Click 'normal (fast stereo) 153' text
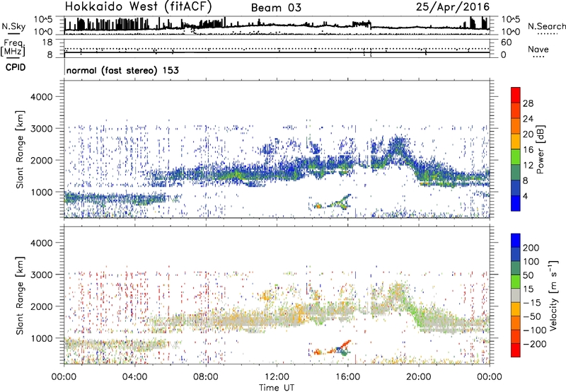 tap(122, 70)
